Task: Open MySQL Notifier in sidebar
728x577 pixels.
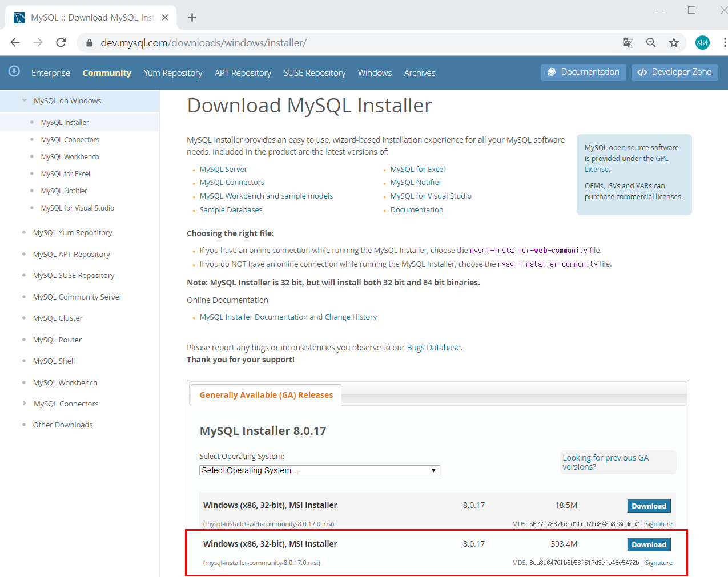Action: 64,191
